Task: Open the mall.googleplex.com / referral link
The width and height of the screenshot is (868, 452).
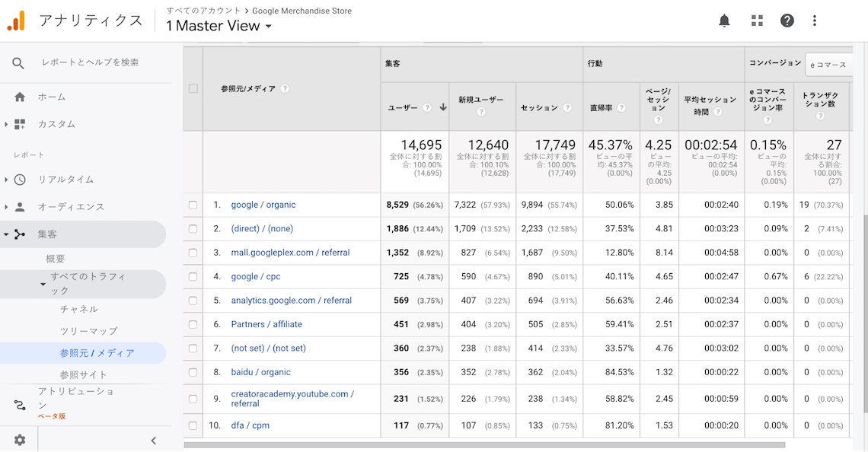Action: [x=290, y=253]
